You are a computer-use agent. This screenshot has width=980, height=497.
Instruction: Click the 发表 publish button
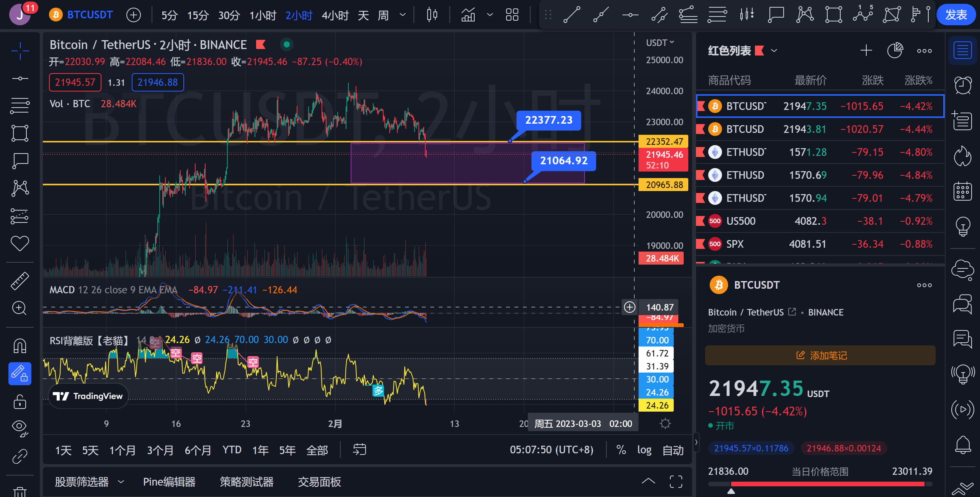point(956,15)
